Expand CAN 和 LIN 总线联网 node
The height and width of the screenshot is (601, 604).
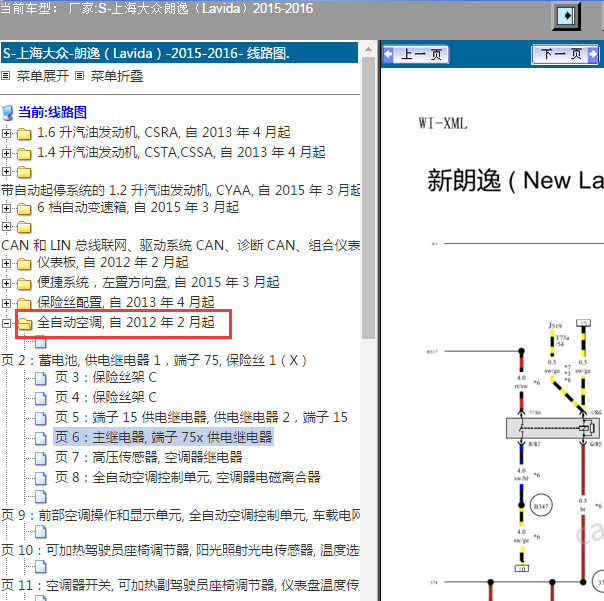6,226
